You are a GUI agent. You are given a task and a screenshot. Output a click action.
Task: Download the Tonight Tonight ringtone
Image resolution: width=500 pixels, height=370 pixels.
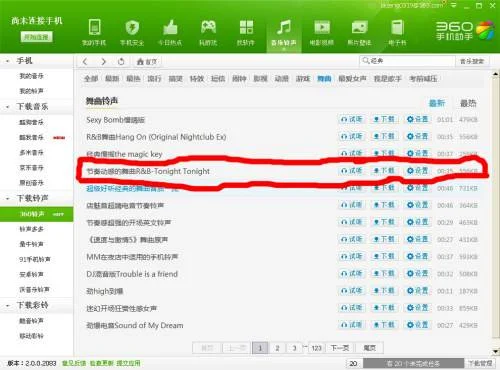click(x=384, y=171)
